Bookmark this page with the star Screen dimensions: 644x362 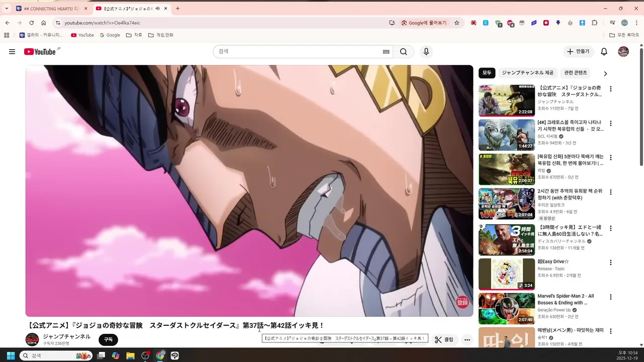coord(457,23)
